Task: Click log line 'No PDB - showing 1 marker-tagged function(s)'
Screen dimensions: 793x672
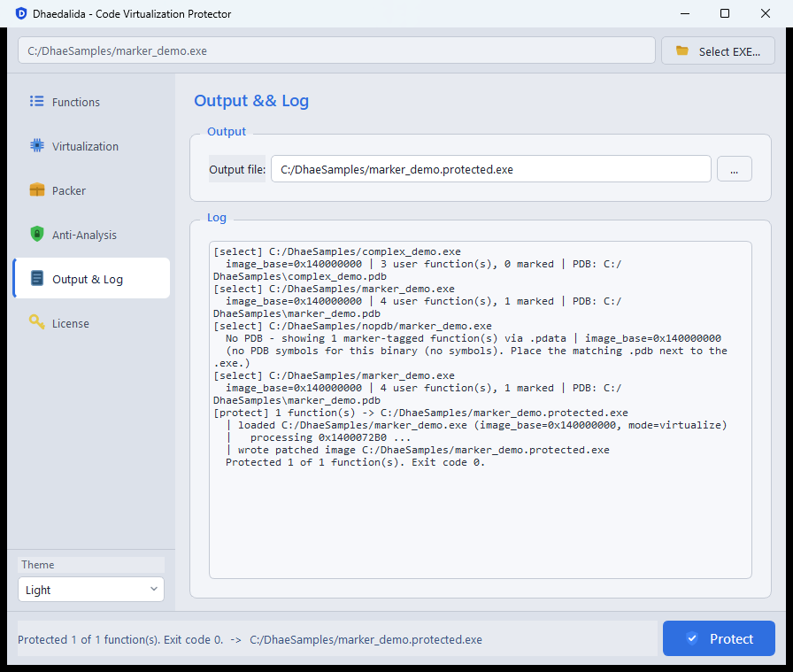Action: pyautogui.click(x=473, y=338)
